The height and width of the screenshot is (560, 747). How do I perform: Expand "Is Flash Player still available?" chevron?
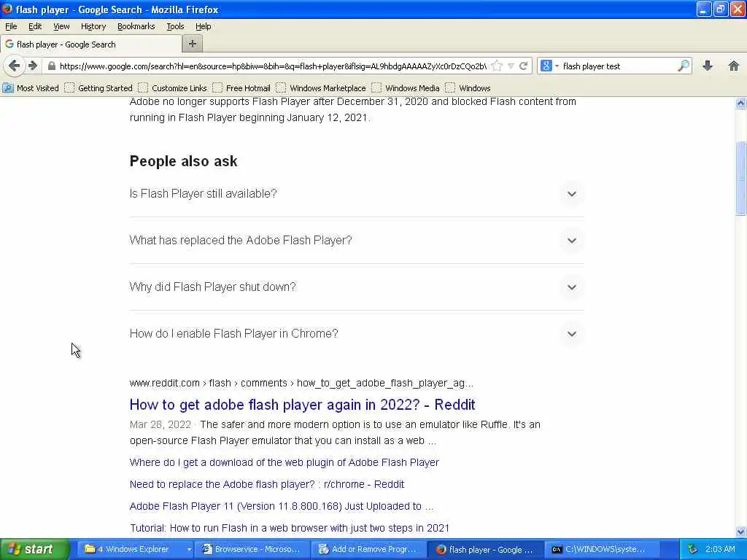point(572,194)
